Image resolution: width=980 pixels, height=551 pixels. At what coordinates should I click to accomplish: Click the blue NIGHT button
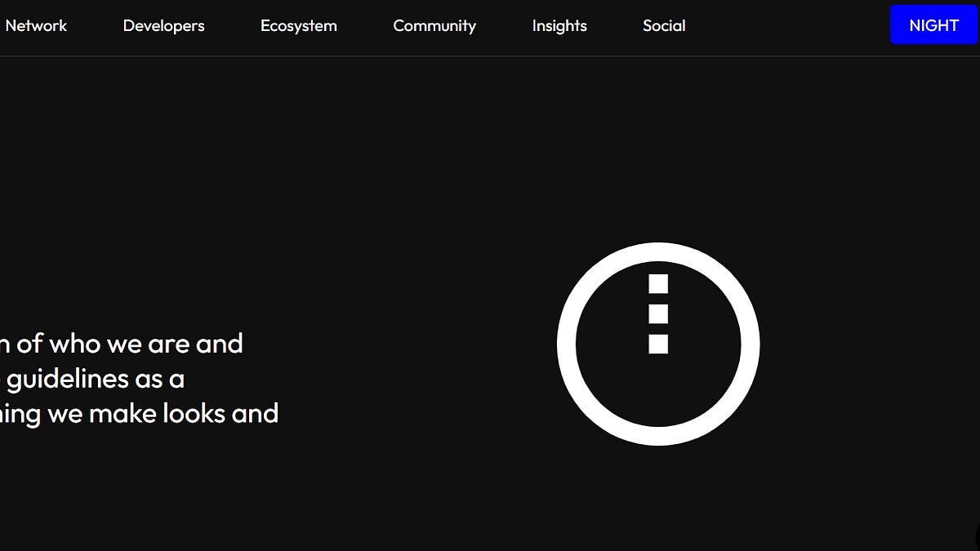(x=933, y=24)
